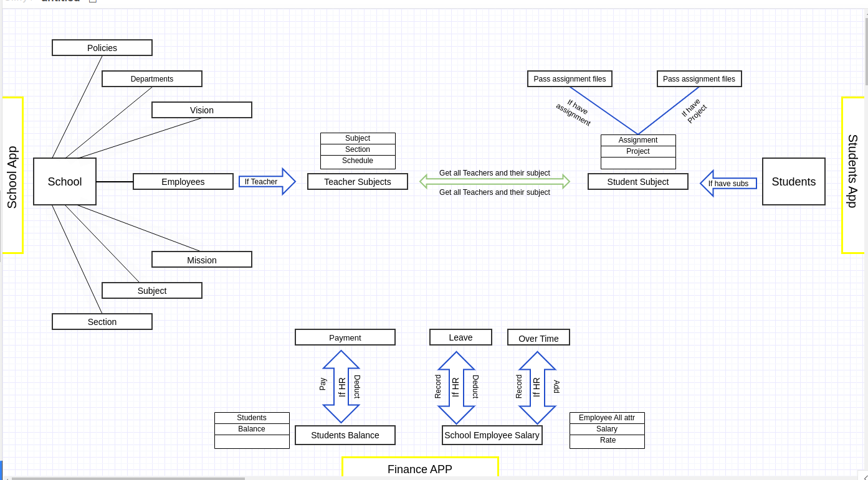Click the School Employee Salary box
The height and width of the screenshot is (480, 868).
point(492,435)
